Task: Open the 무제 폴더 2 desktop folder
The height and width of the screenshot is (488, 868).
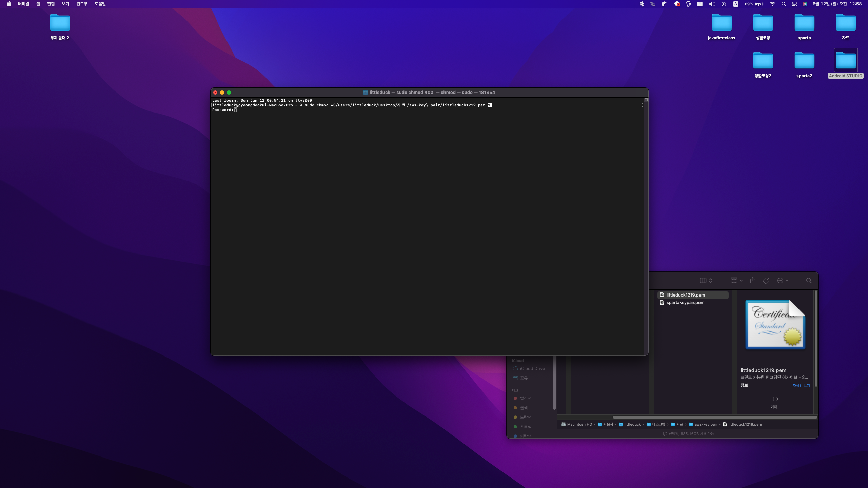Action: (x=60, y=27)
